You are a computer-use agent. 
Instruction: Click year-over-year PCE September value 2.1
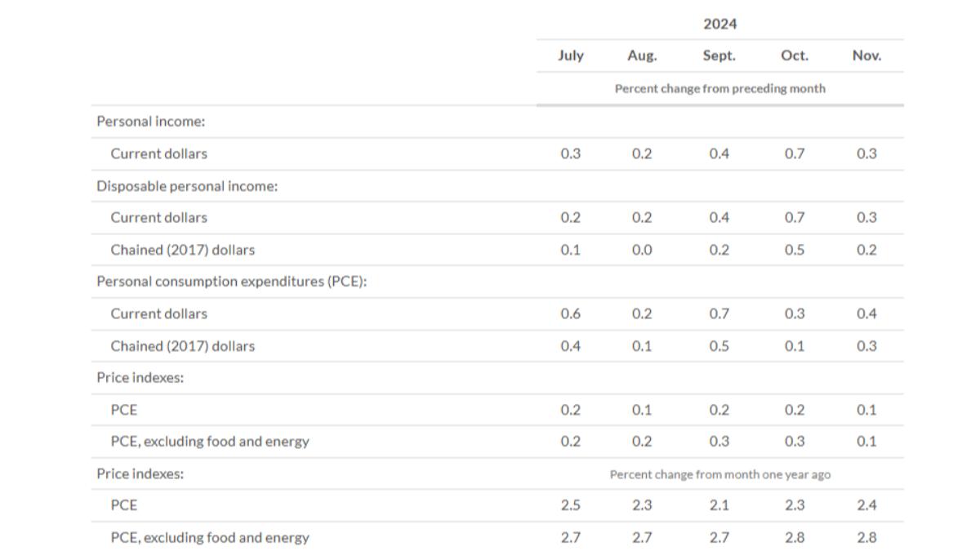pos(719,505)
